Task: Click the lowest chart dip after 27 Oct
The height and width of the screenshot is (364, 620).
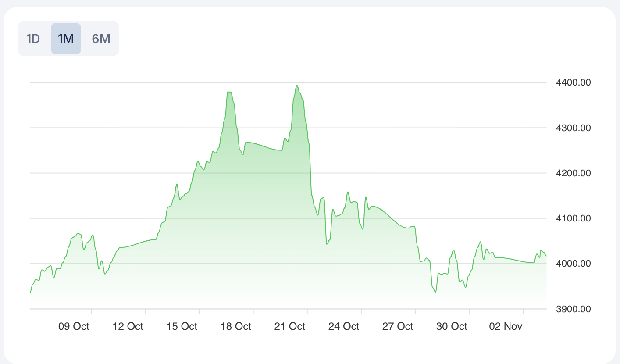Action: (x=435, y=292)
